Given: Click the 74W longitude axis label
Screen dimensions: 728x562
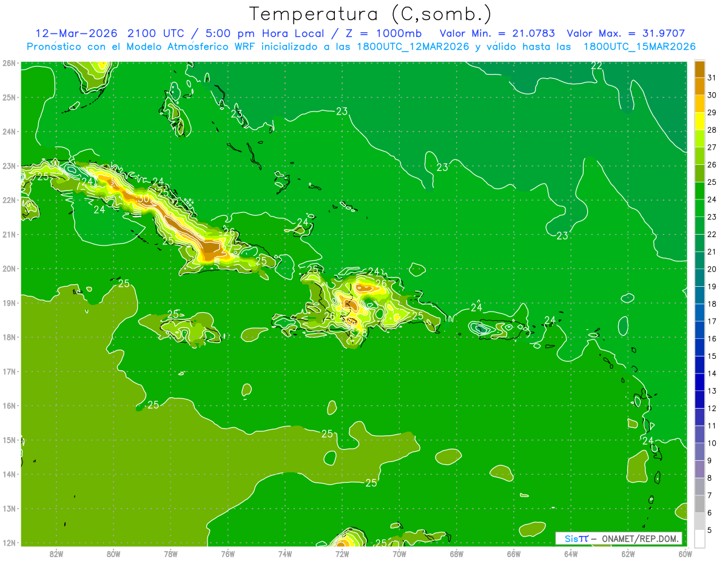Looking at the screenshot, I should 285,554.
